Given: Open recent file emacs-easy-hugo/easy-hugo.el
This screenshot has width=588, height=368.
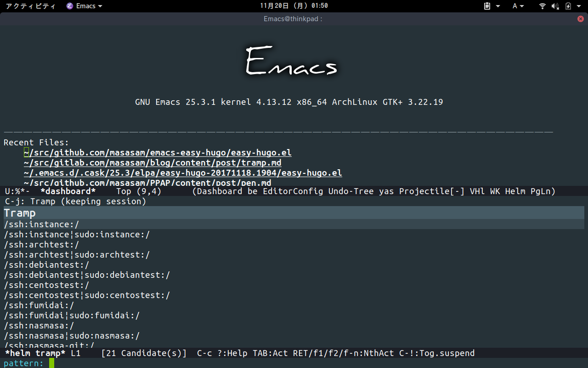Looking at the screenshot, I should click(158, 153).
